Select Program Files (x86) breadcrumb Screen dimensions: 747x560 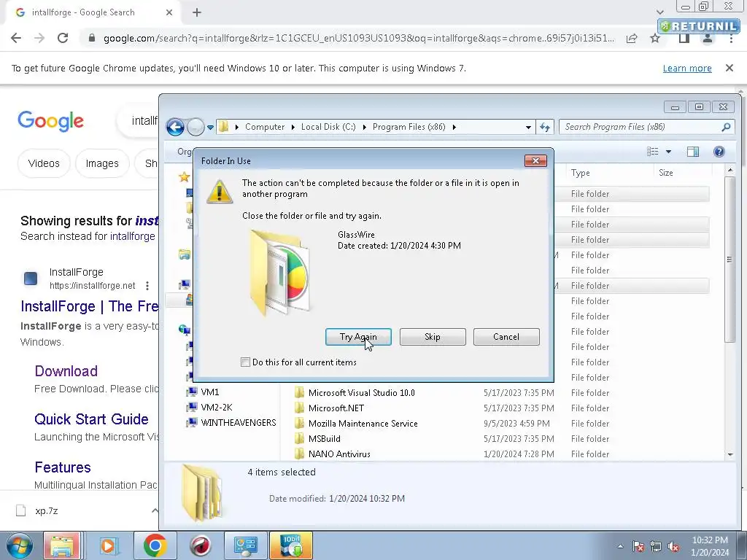(x=409, y=127)
